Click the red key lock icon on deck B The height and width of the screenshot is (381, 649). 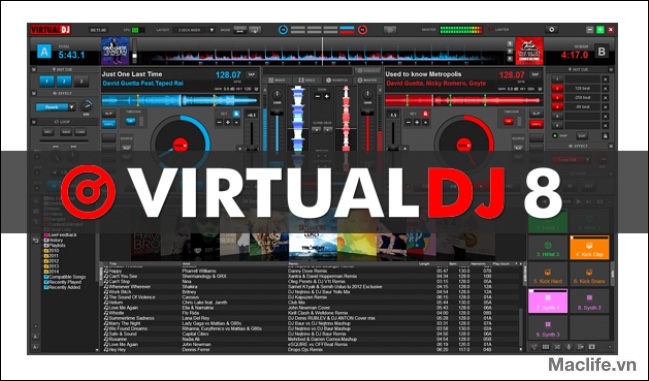(425, 114)
